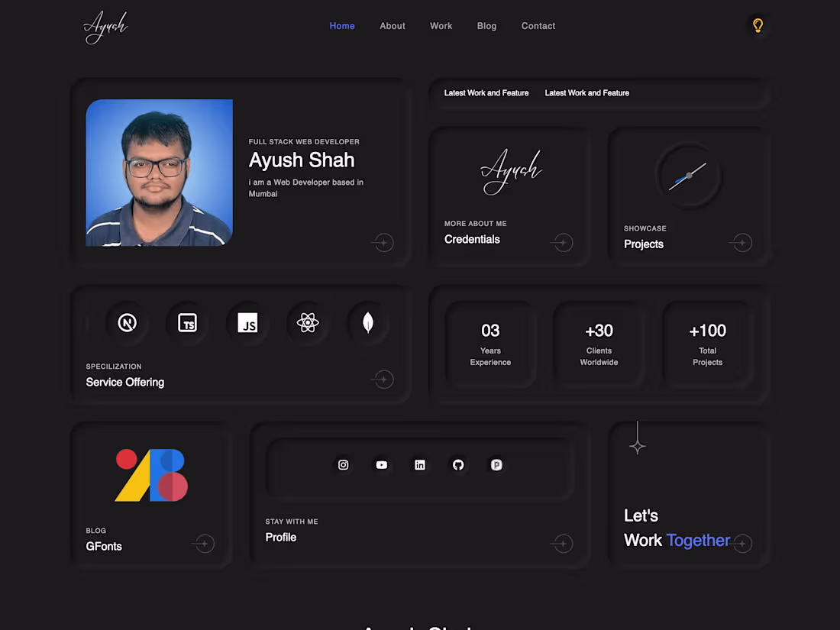Switch to the About page
840x630 pixels.
(x=392, y=25)
